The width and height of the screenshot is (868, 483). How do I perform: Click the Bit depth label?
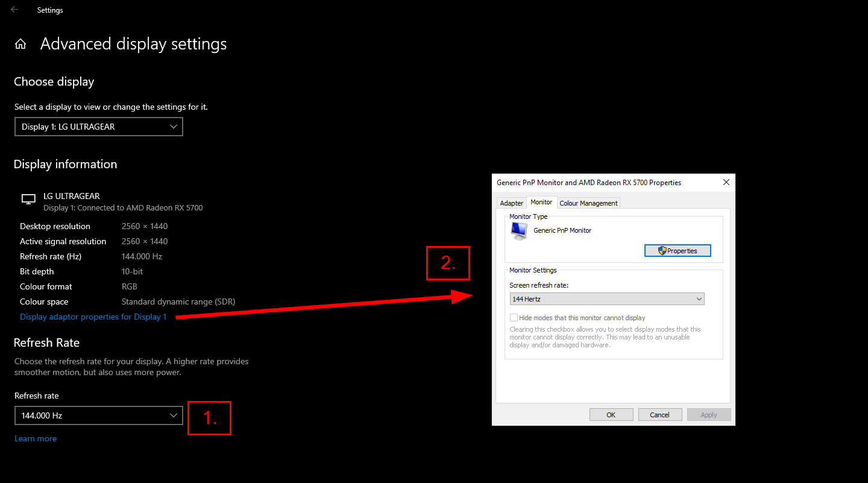coord(37,271)
